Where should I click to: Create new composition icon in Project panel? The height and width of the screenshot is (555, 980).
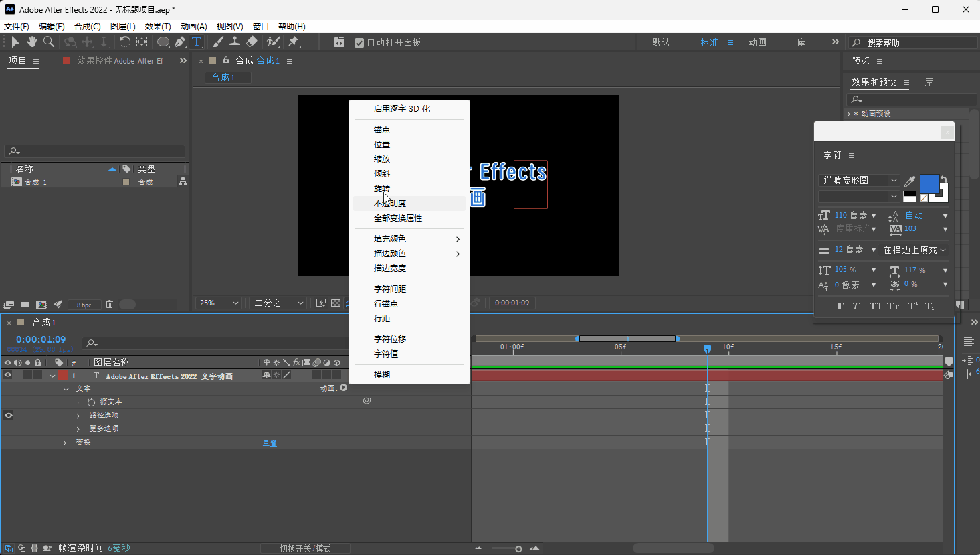click(41, 304)
